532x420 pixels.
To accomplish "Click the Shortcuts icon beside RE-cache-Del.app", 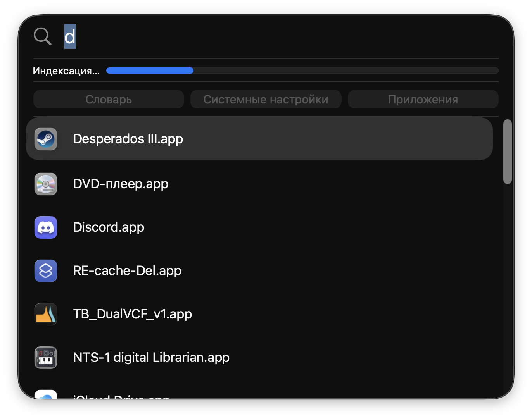I will click(46, 270).
